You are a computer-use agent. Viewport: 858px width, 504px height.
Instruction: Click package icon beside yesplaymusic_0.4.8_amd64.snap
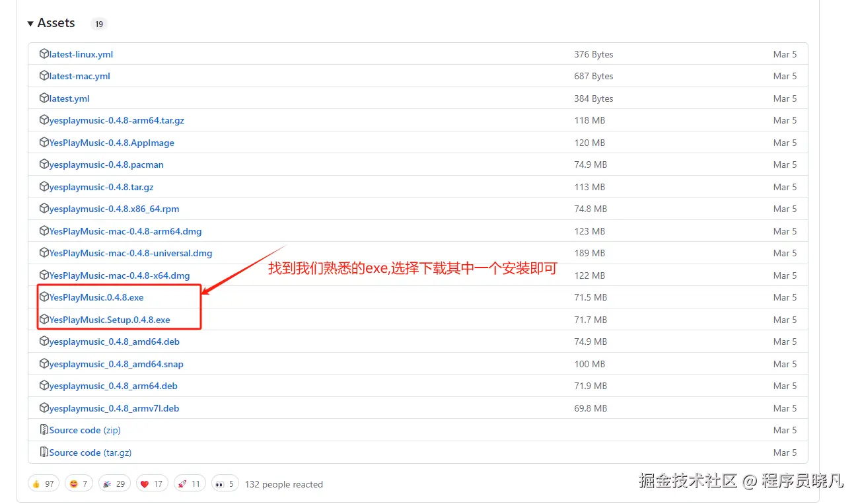(x=44, y=363)
